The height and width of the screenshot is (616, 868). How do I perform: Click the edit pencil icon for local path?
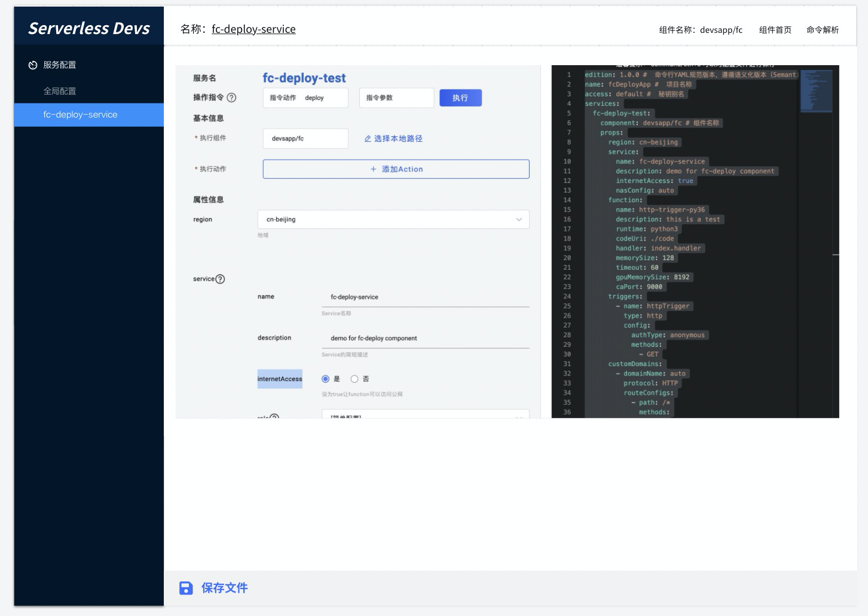(x=368, y=139)
